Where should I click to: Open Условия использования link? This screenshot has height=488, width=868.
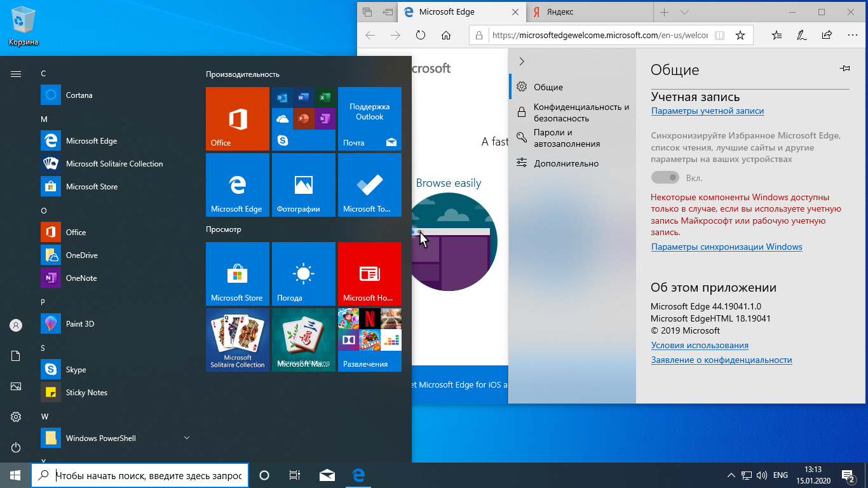700,345
